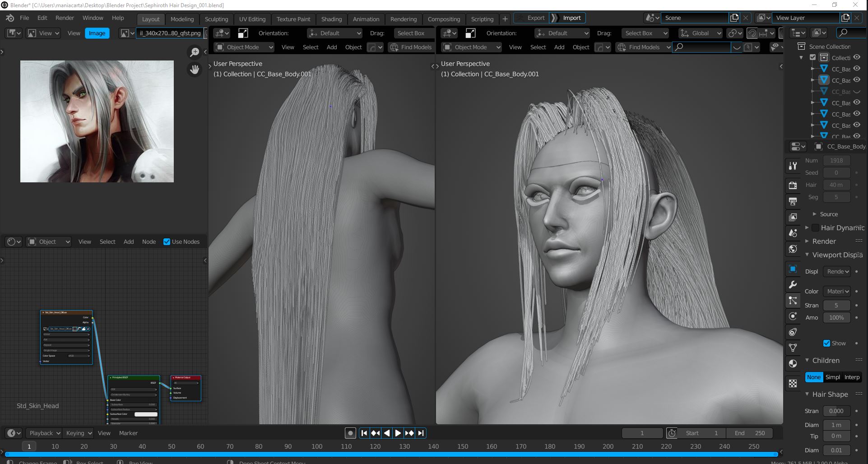
Task: Click the Export button in top bar
Action: pyautogui.click(x=531, y=18)
